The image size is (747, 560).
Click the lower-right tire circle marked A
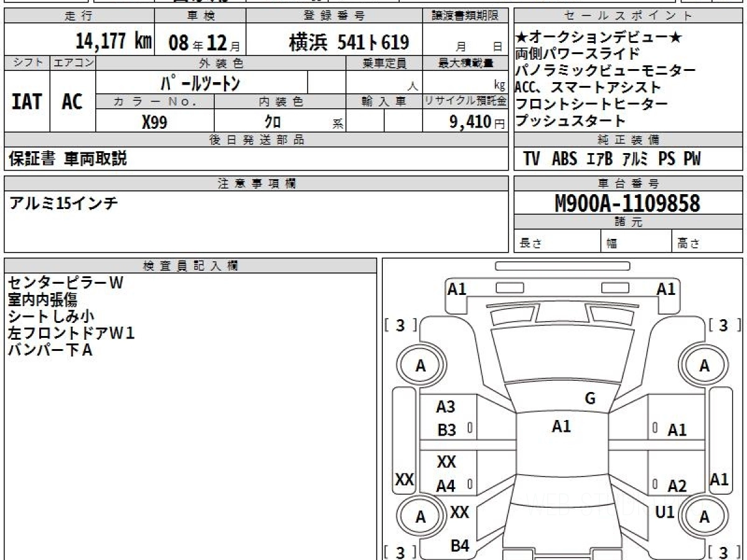(x=704, y=517)
